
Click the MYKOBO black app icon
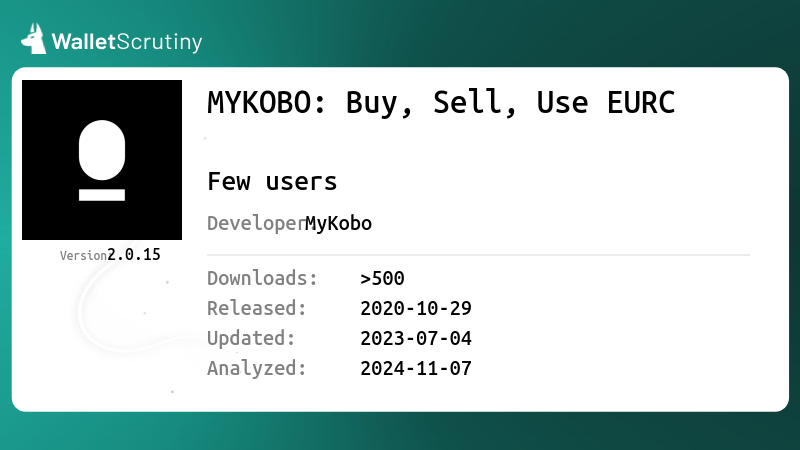102,160
